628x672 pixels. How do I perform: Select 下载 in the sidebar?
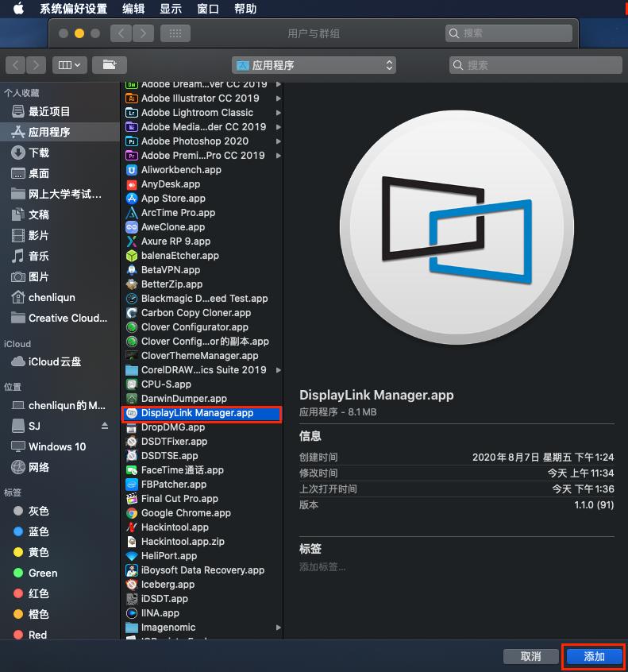point(60,153)
